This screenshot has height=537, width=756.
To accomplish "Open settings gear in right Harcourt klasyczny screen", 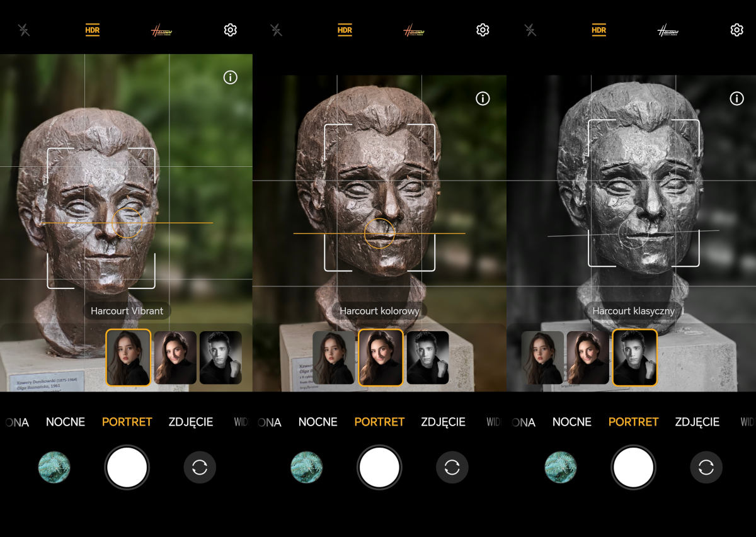I will pyautogui.click(x=736, y=30).
